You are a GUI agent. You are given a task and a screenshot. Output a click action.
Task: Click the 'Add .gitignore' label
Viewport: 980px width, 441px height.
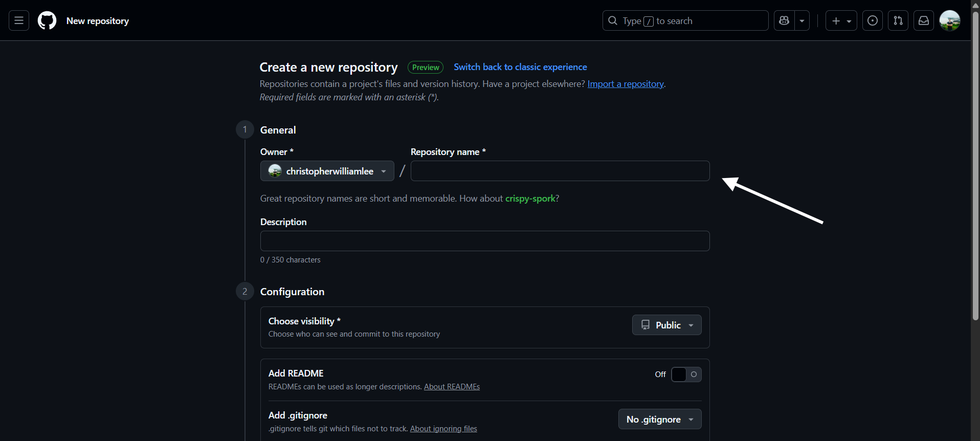pos(298,415)
